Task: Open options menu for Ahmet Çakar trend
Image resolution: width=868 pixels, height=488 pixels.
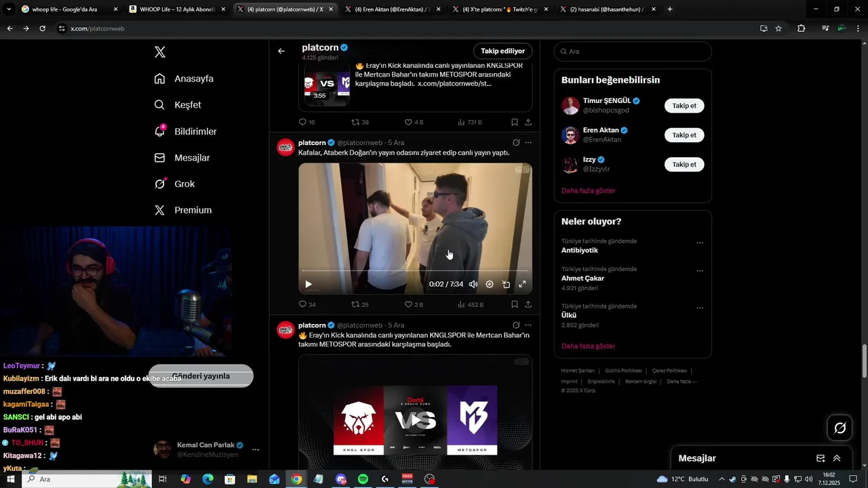Action: pos(700,270)
